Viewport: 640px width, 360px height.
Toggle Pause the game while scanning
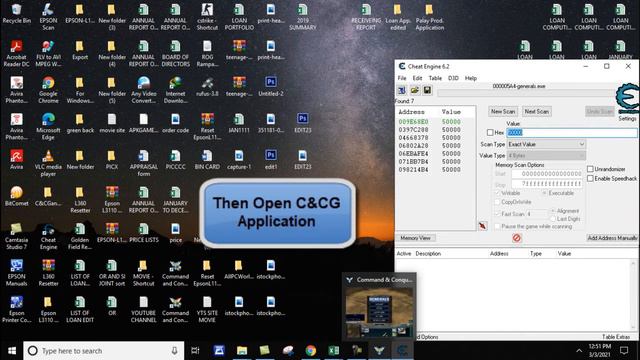[x=497, y=226]
